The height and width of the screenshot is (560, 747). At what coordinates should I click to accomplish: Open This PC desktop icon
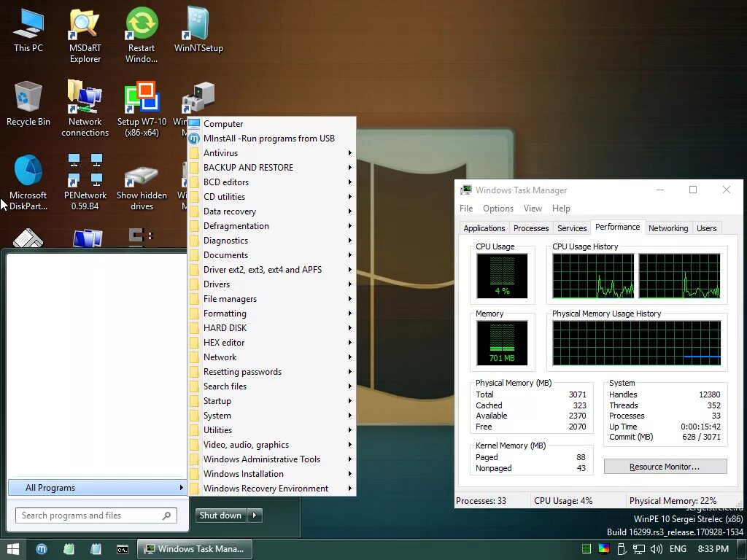[28, 29]
